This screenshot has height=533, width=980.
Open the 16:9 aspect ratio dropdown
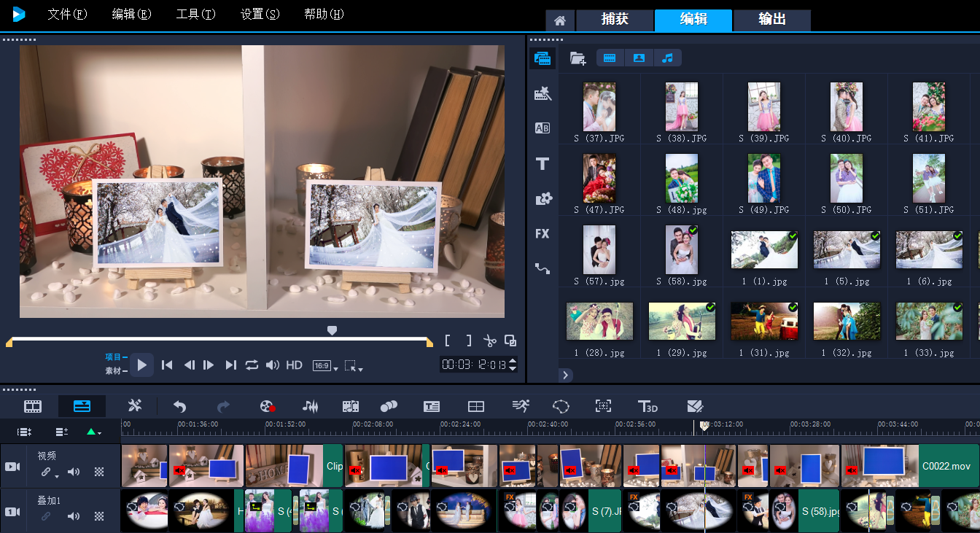click(x=325, y=365)
